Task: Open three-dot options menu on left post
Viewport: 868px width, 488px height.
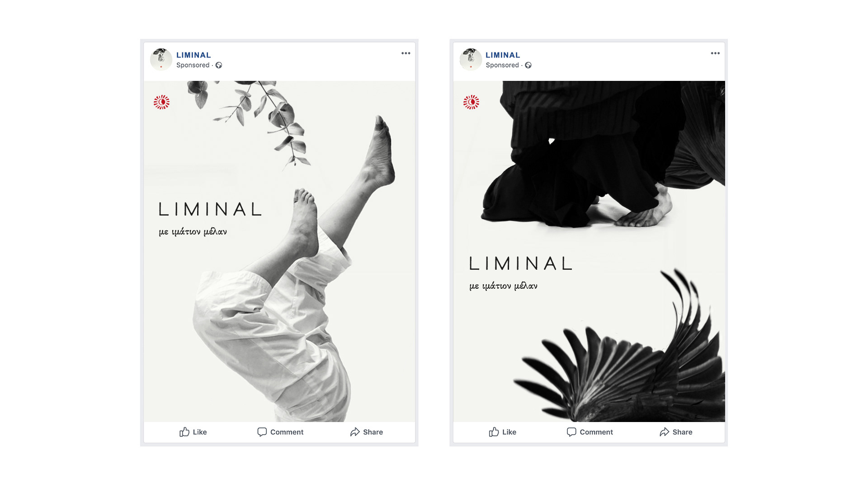Action: tap(406, 53)
